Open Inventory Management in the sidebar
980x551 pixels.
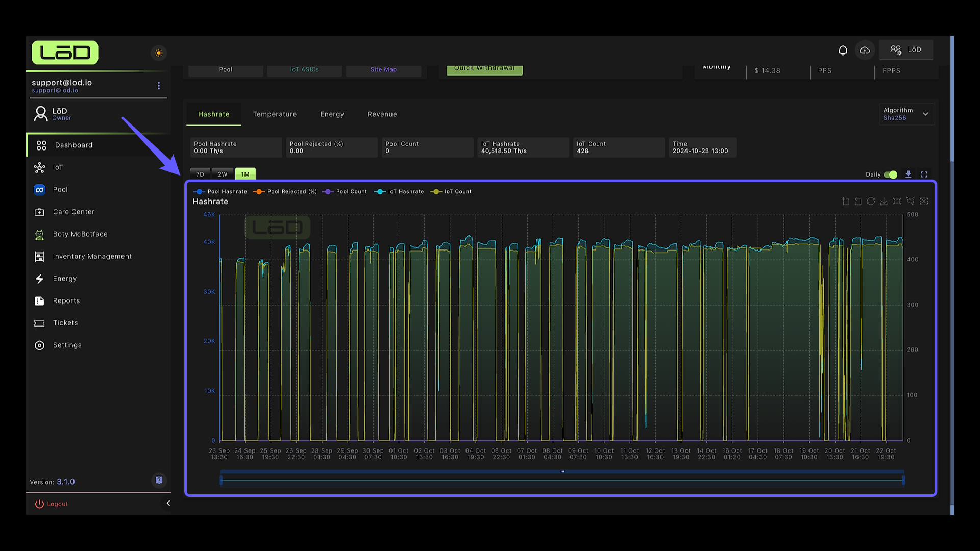(99, 257)
